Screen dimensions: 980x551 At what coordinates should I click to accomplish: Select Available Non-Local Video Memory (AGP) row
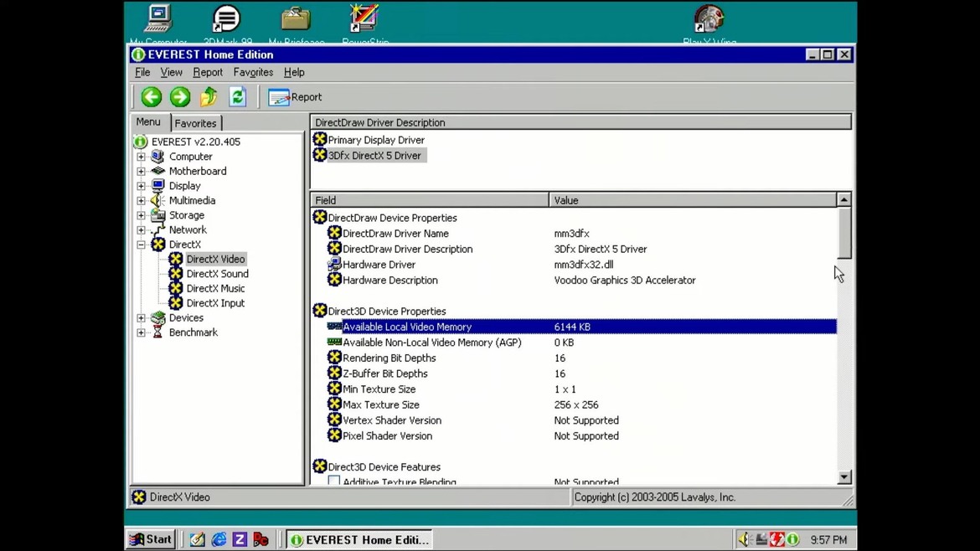(574, 342)
